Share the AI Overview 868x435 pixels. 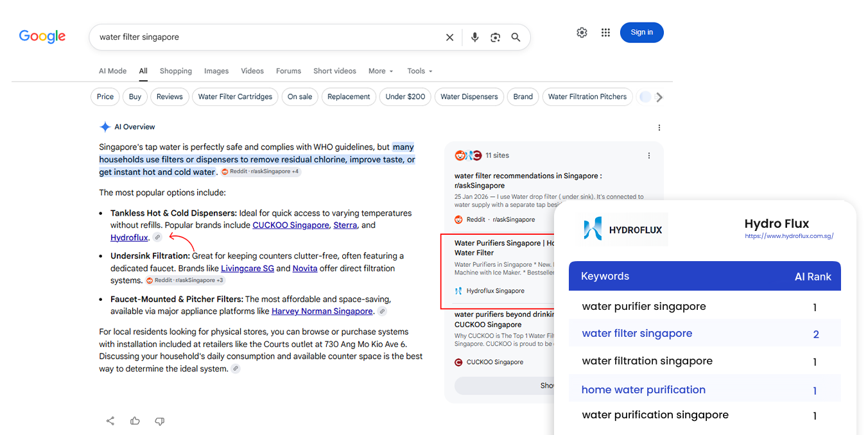[110, 421]
